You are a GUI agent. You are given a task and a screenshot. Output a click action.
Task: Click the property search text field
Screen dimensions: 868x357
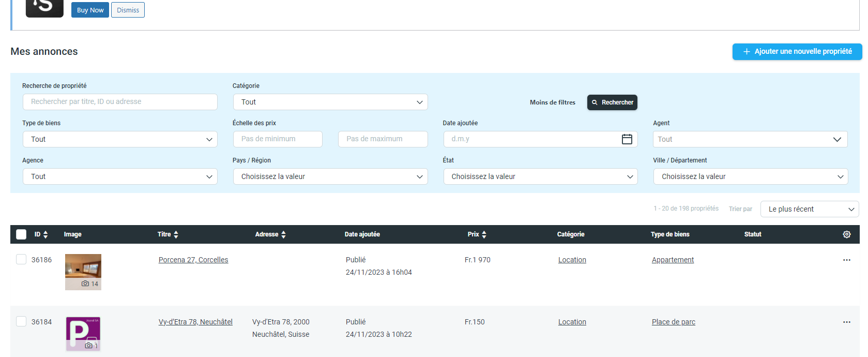point(120,102)
